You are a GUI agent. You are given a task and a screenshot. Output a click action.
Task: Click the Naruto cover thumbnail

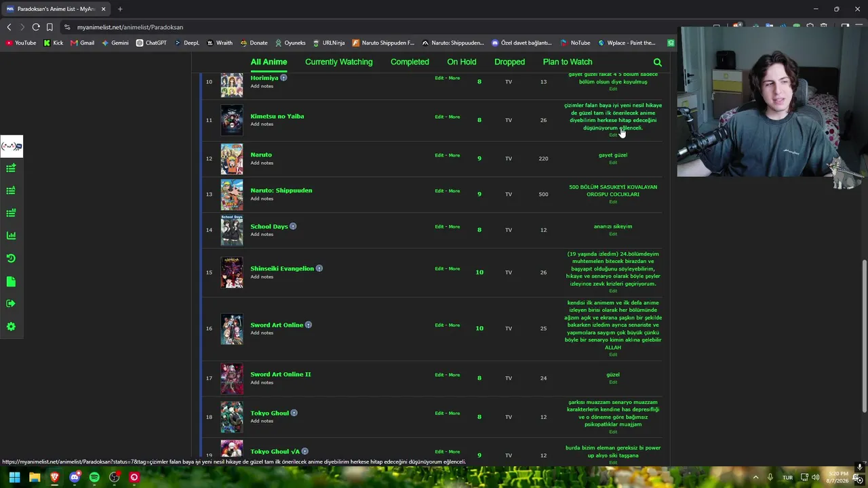[231, 159]
